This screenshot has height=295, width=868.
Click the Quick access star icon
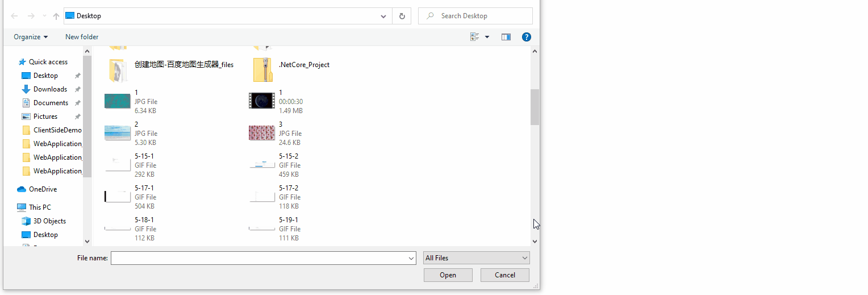click(22, 62)
